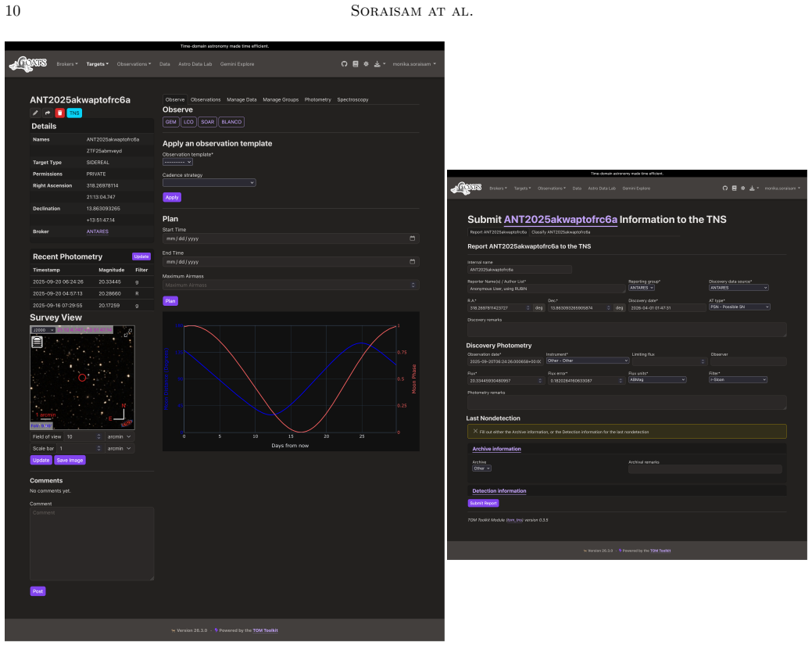Click the documentation book icon in left navbar
The width and height of the screenshot is (812, 646).
pyautogui.click(x=356, y=64)
